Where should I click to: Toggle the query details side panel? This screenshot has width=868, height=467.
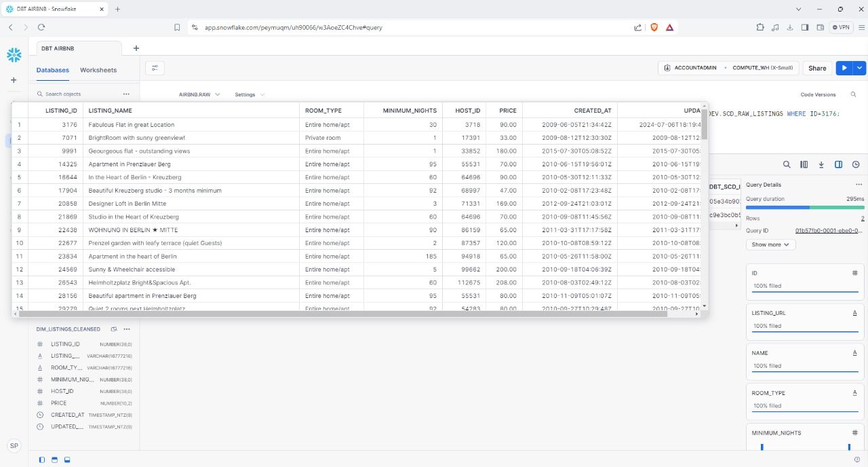click(838, 164)
